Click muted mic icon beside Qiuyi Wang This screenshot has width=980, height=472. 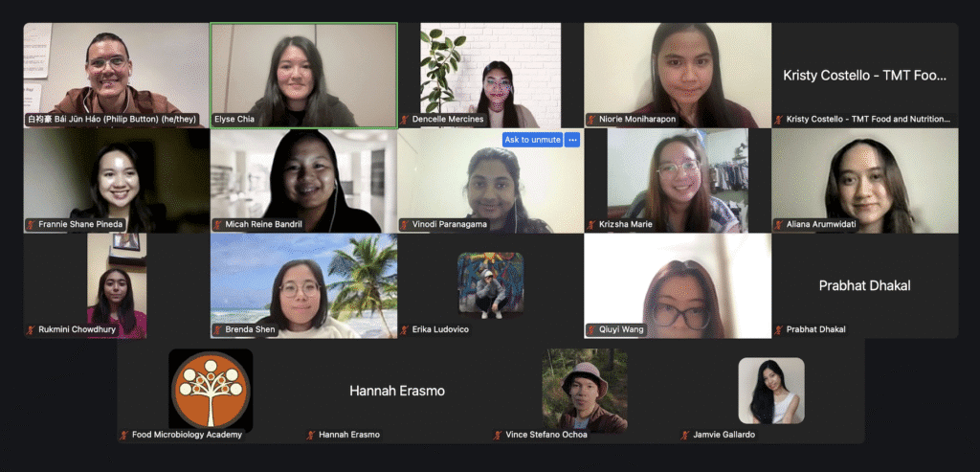tap(591, 329)
